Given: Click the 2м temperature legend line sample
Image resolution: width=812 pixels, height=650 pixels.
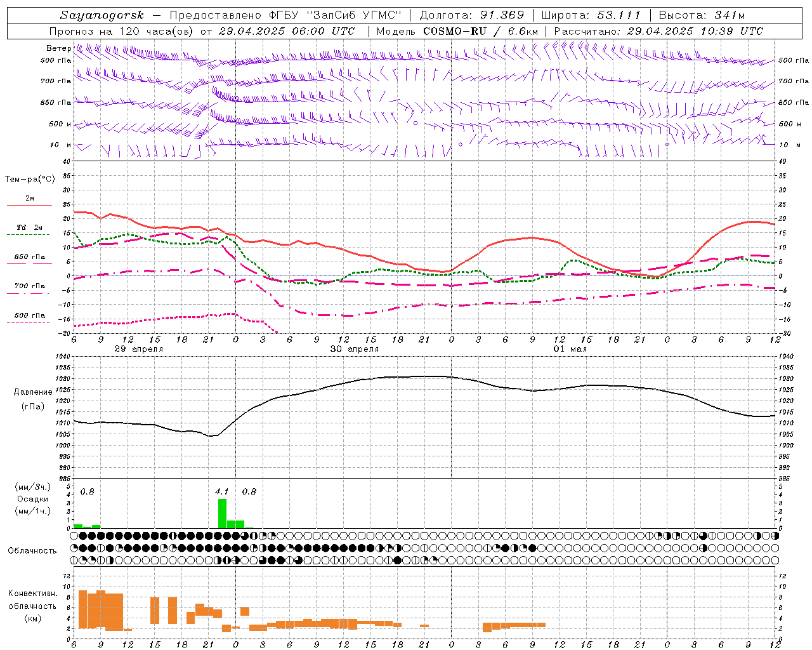Looking at the screenshot, I should tap(29, 206).
